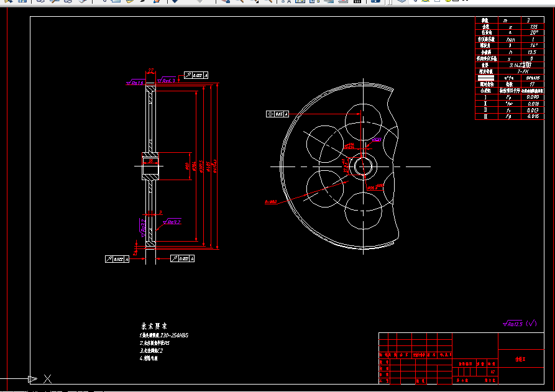
Task: Pick the symmetry tolerance frame '0.05 A'
Action: [277, 114]
